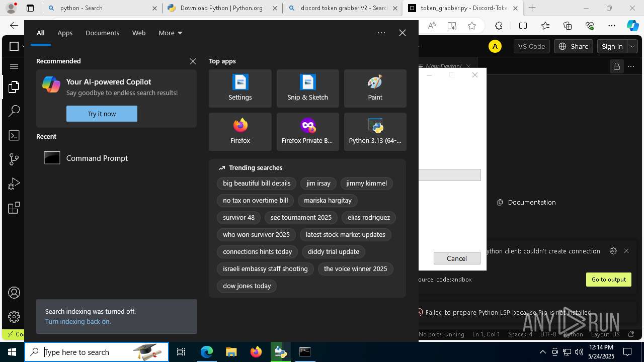
Task: Add this page to favorites star
Action: pyautogui.click(x=471, y=26)
